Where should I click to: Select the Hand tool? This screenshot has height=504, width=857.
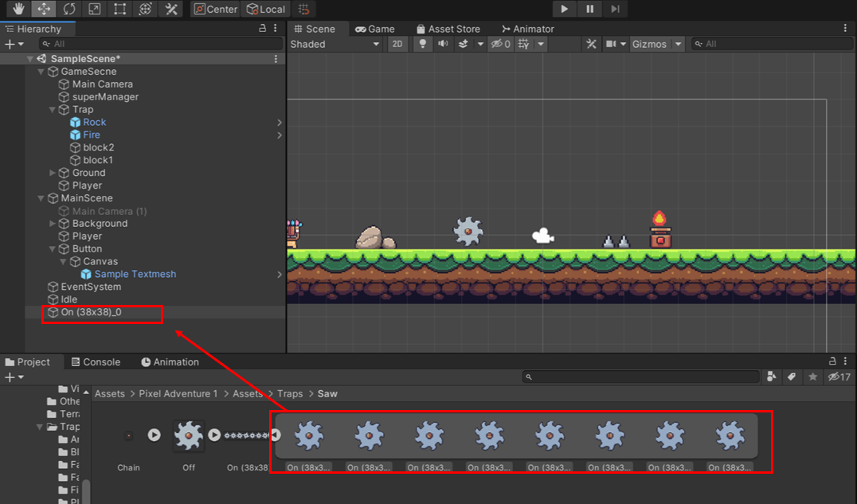coord(18,9)
